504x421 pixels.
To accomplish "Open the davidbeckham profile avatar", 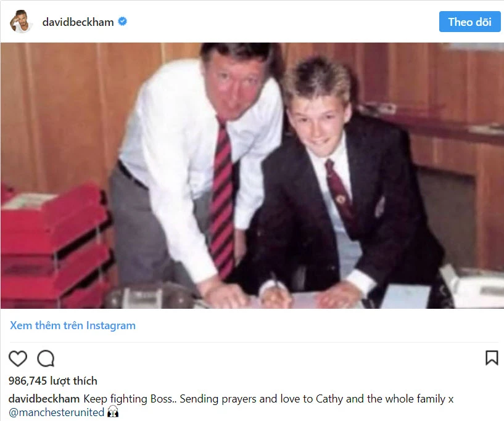I will point(21,22).
